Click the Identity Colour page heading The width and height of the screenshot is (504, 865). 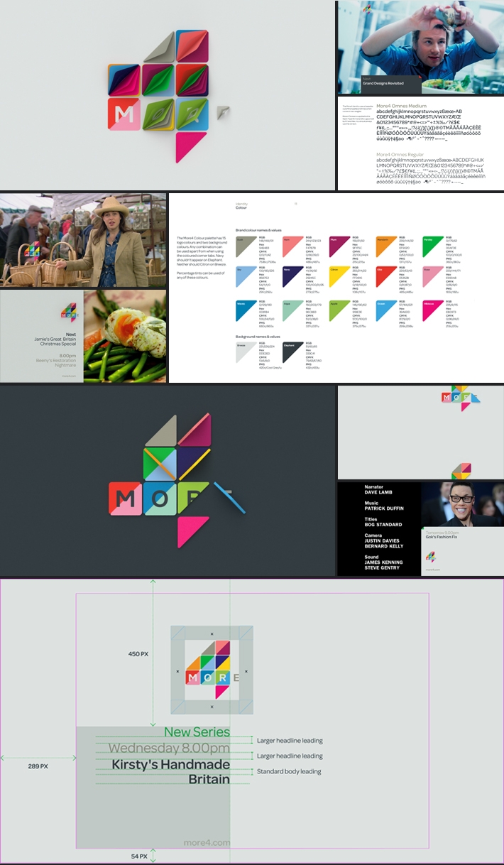point(241,206)
